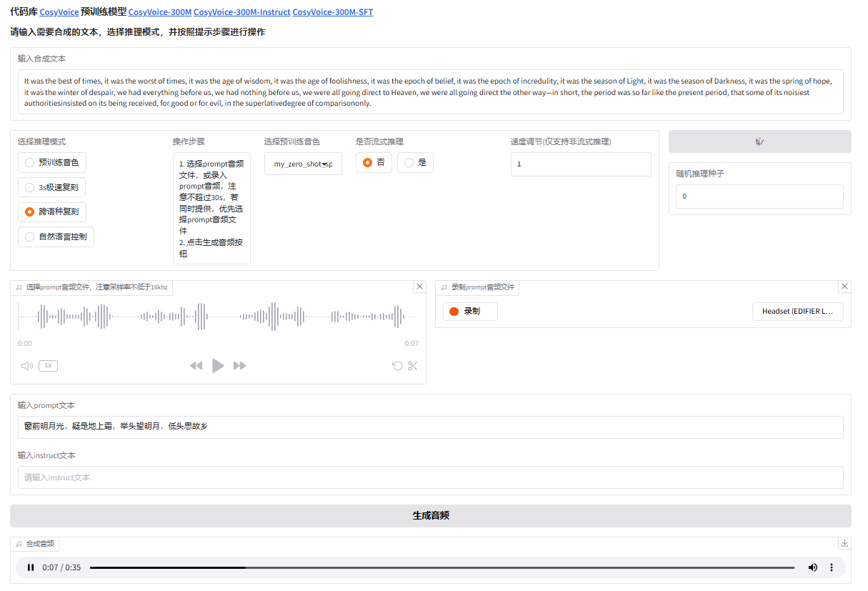Download the synthesized audio file
The height and width of the screenshot is (591, 868).
pos(844,543)
